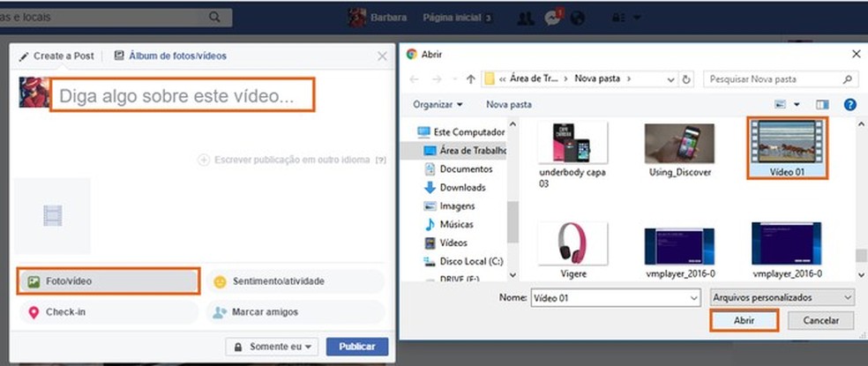Click the Chrome icon in Abrir title bar
868x366 pixels.
[411, 55]
